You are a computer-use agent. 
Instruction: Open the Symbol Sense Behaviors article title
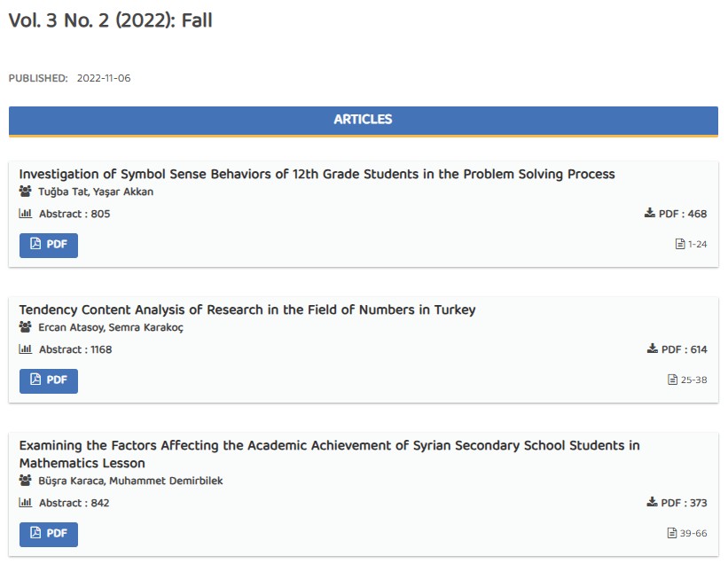317,174
